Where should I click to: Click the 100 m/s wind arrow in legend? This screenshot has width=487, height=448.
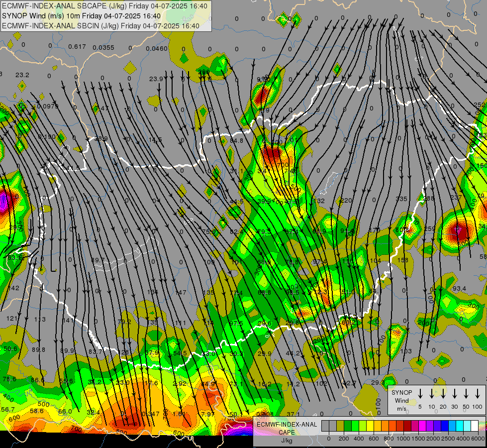[x=478, y=393]
